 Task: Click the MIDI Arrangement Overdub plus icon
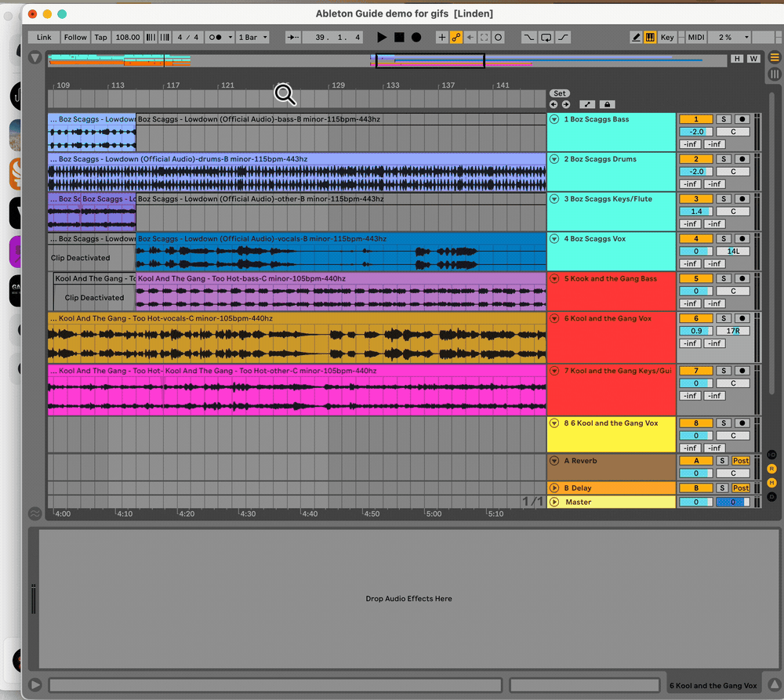tap(442, 37)
